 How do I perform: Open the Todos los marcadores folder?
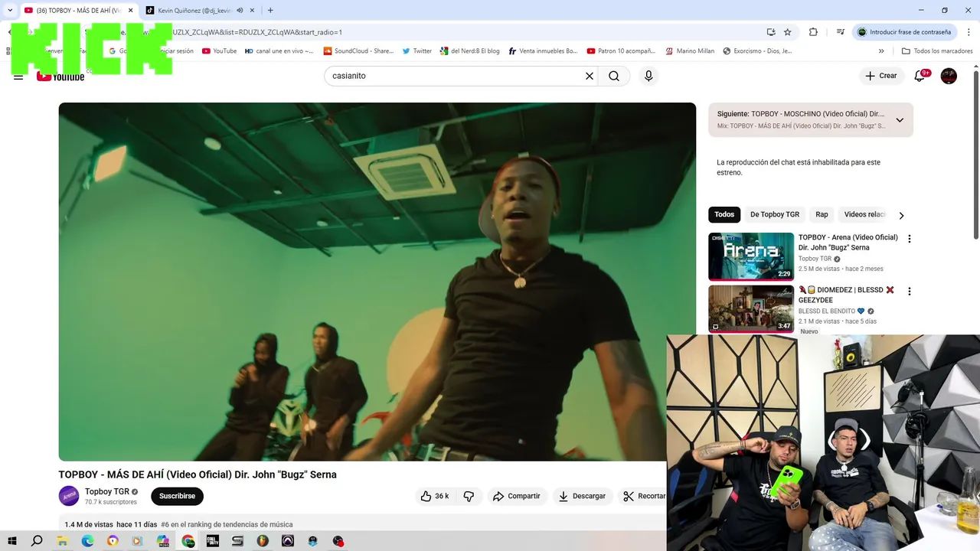[x=937, y=51]
